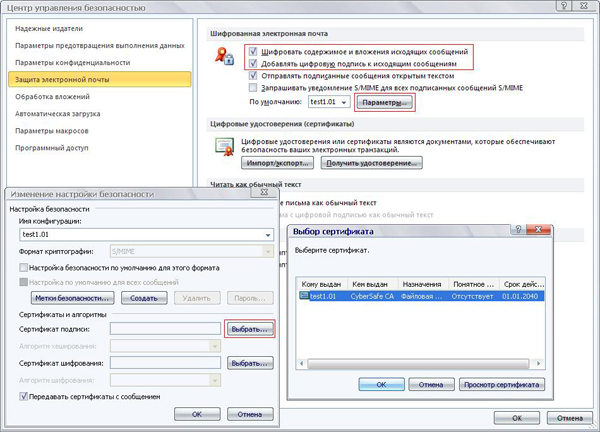The image size is (600, 432).
Task: Click the 01.01.2040 expiry date cell
Action: click(x=520, y=296)
